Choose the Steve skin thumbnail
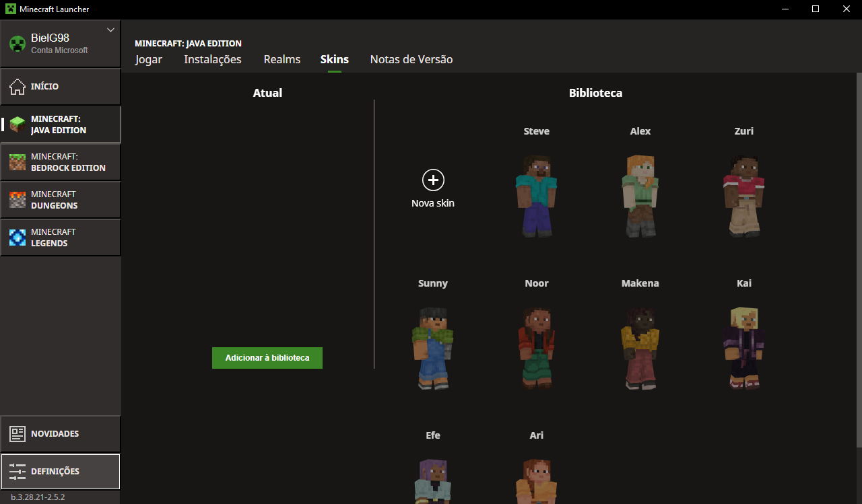 [536, 195]
